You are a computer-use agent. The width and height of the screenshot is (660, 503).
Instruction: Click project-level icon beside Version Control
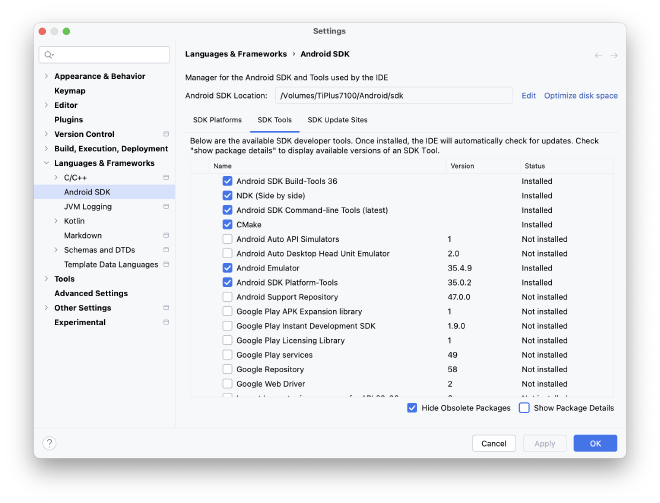(166, 134)
